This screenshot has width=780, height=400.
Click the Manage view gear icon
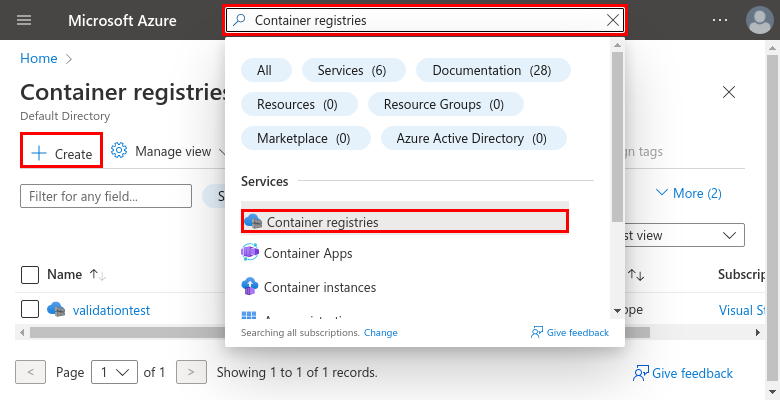click(119, 152)
